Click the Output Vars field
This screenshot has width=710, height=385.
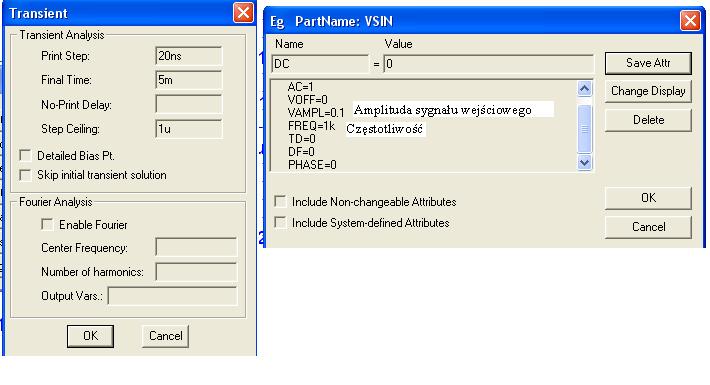coord(173,296)
